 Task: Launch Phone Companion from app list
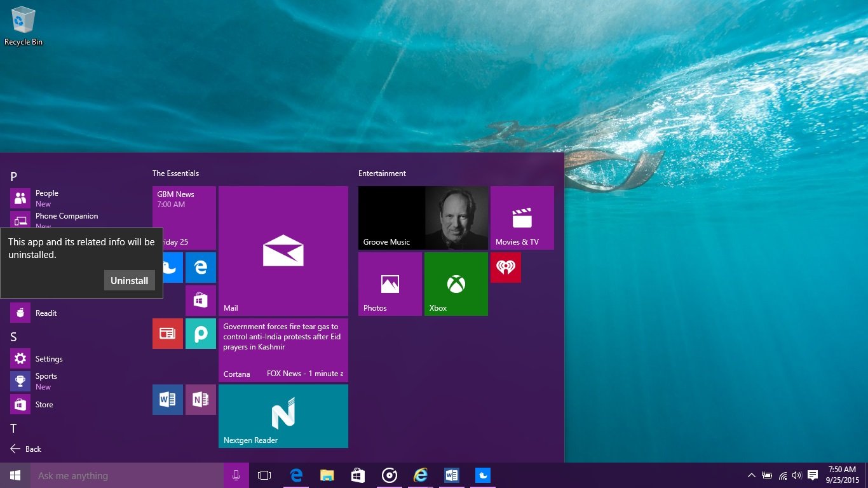click(76, 220)
